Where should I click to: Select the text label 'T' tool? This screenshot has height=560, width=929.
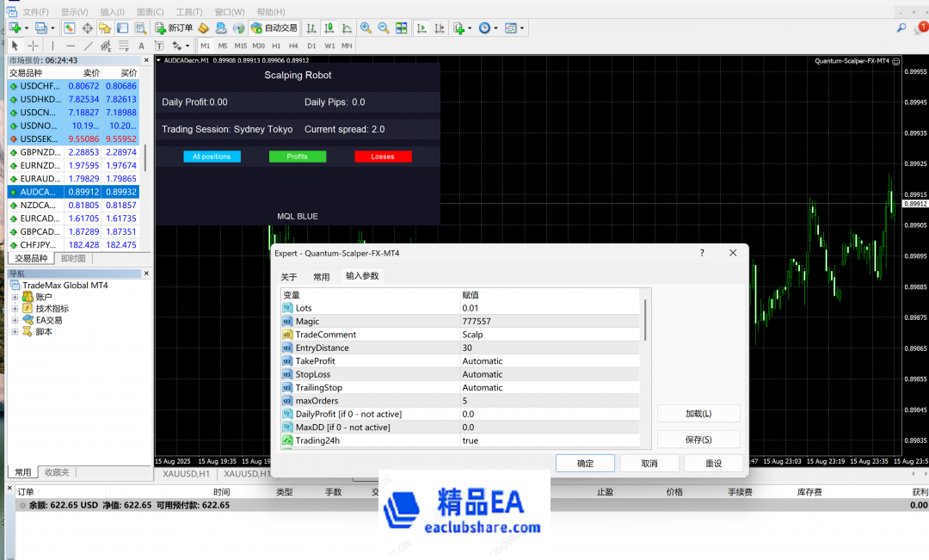point(159,46)
